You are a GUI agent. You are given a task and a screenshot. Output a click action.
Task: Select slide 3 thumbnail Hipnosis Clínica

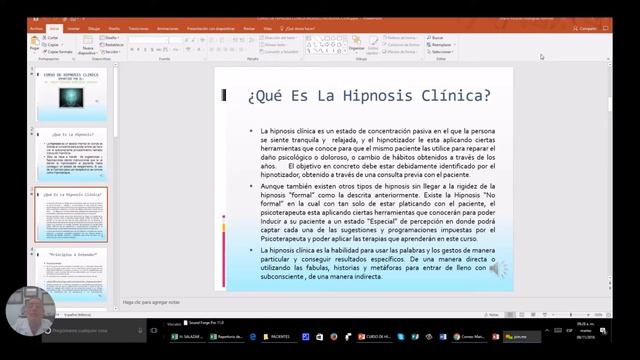(x=72, y=215)
